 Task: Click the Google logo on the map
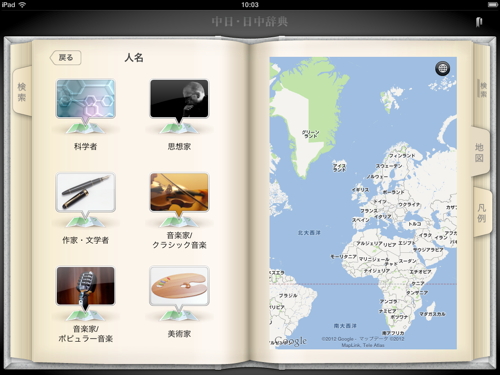click(290, 341)
